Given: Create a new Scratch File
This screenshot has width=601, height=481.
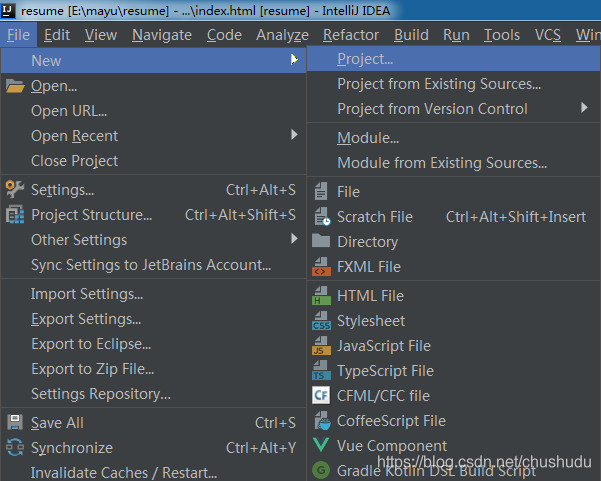Looking at the screenshot, I should [453, 217].
